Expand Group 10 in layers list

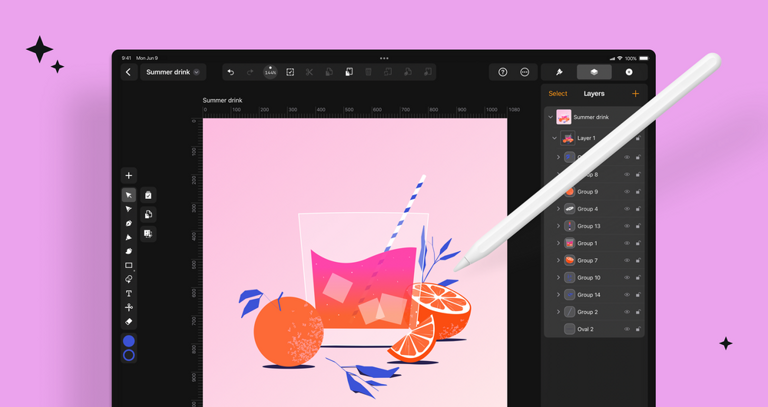pos(558,278)
